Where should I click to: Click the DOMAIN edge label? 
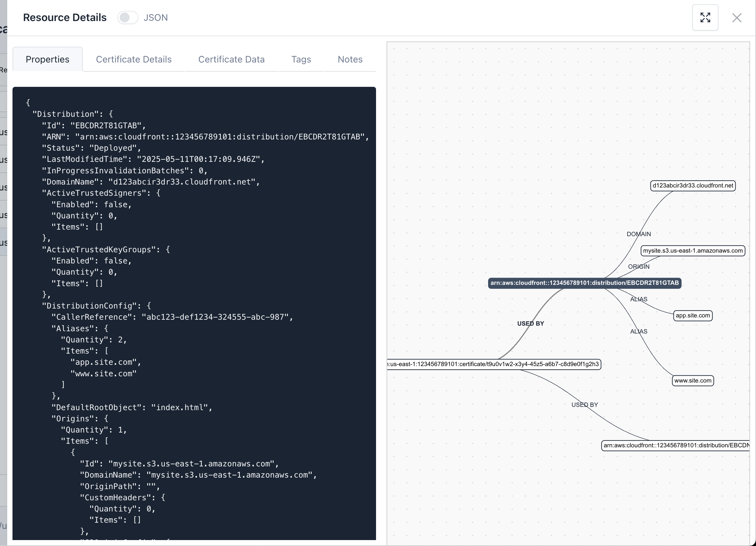coord(638,234)
